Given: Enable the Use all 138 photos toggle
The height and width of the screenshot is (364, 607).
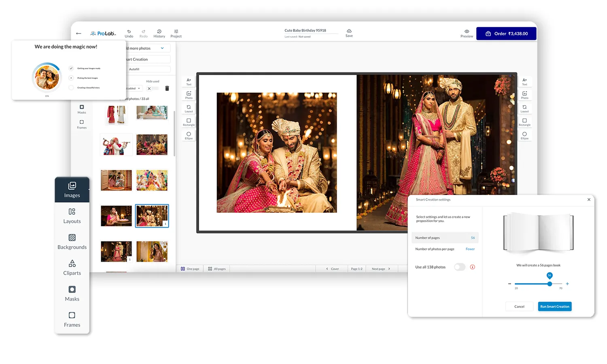Looking at the screenshot, I should pyautogui.click(x=459, y=267).
